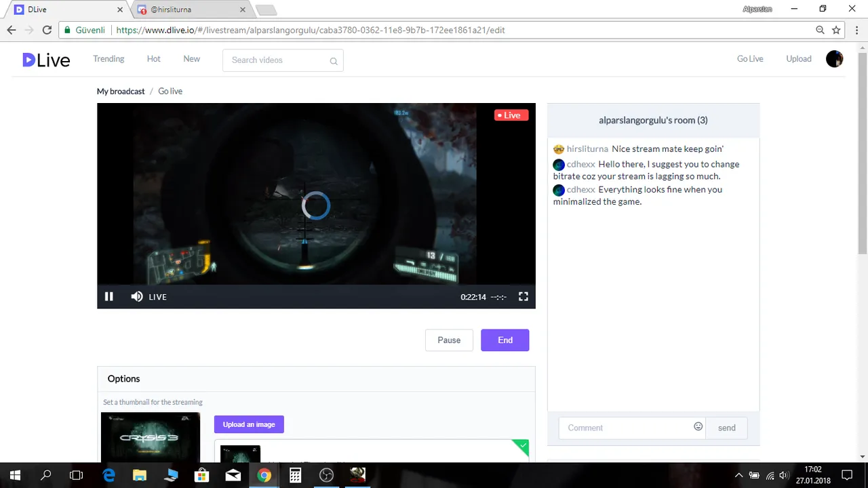Open the Mail app from taskbar
Image resolution: width=868 pixels, height=488 pixels.
tap(233, 475)
